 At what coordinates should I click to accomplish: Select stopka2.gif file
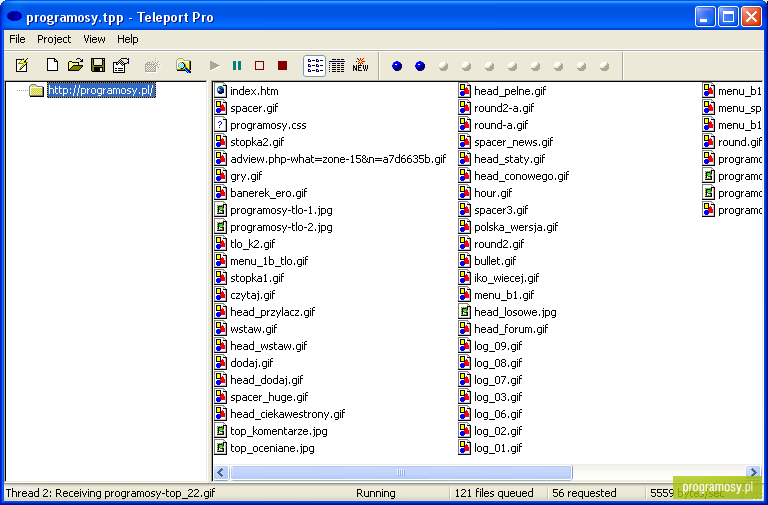(257, 142)
